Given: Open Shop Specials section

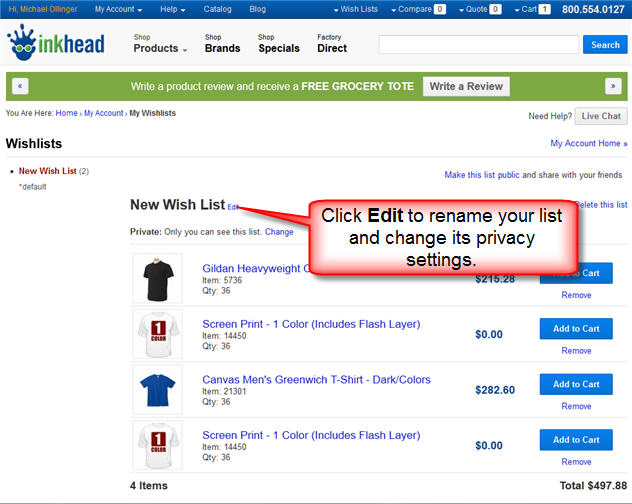Looking at the screenshot, I should (x=278, y=44).
